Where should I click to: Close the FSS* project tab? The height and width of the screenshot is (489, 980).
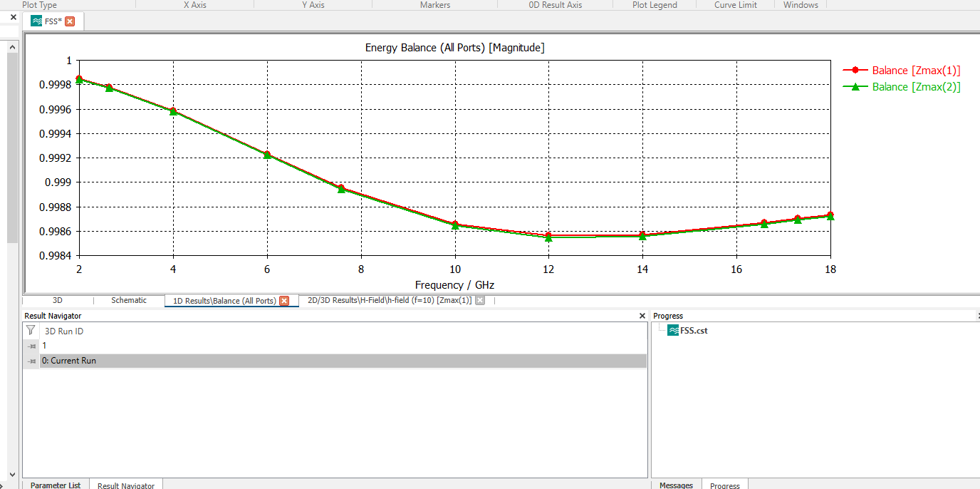pyautogui.click(x=70, y=21)
